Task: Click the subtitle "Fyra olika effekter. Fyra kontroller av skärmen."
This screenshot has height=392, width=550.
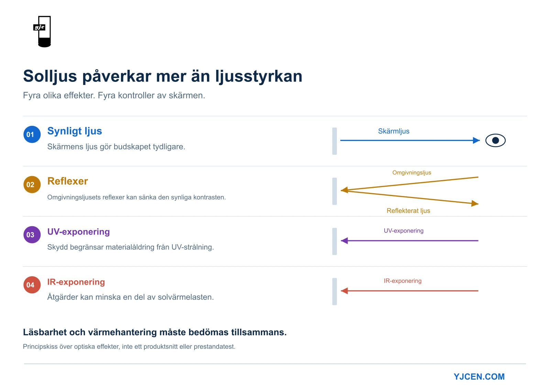Action: 114,95
